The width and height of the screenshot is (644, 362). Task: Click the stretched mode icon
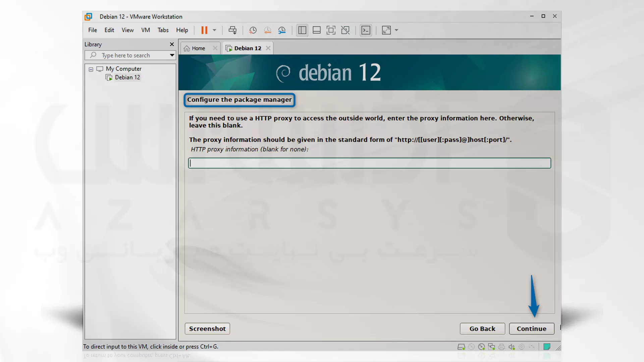(x=386, y=30)
